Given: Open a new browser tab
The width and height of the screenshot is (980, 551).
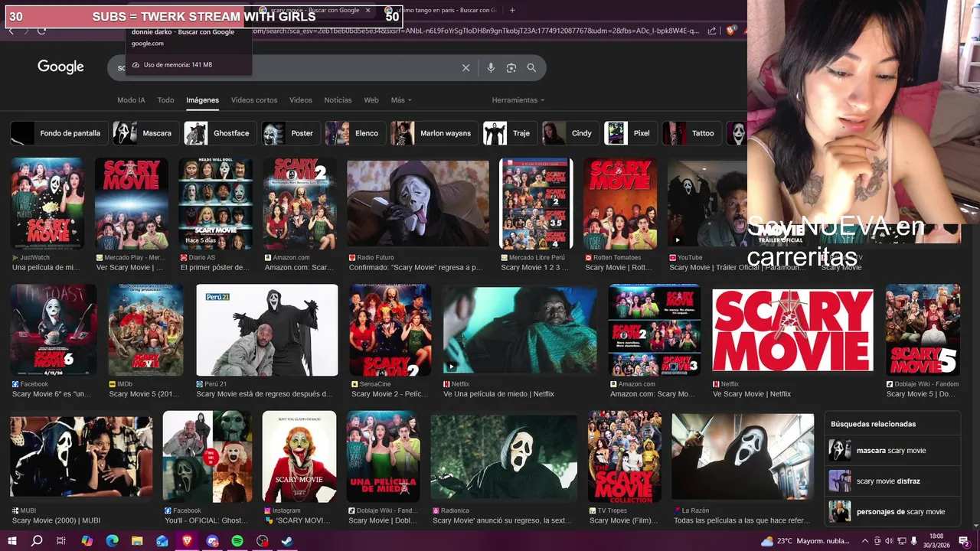Looking at the screenshot, I should 512,10.
